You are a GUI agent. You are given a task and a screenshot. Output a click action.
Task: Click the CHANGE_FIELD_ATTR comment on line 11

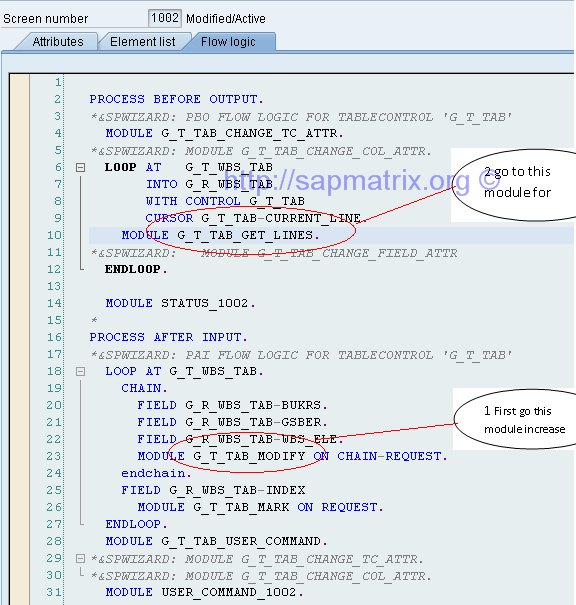point(274,253)
